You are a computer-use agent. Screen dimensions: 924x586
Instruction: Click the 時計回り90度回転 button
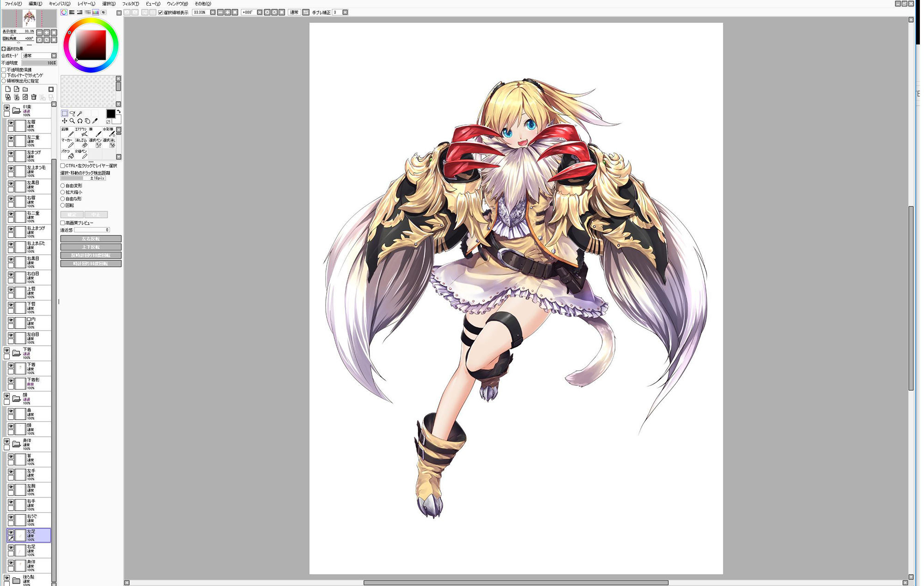(x=91, y=264)
